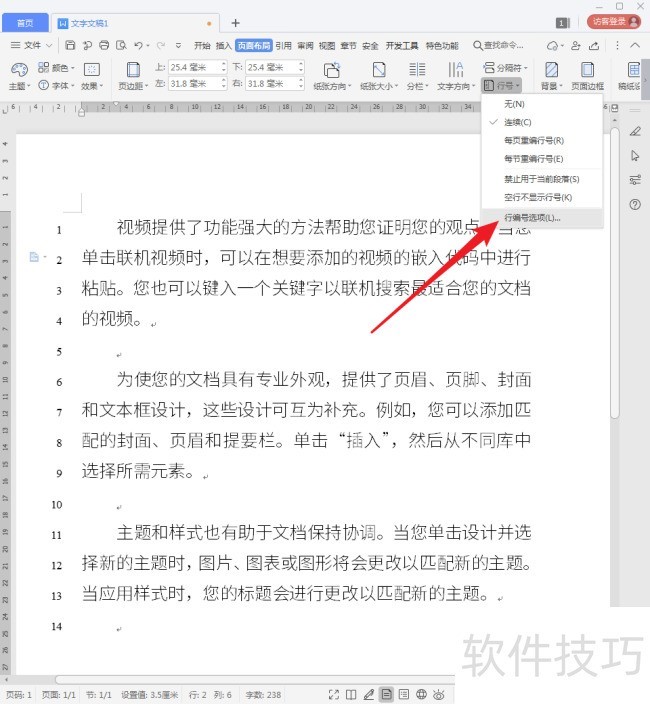This screenshot has height=704, width=650.
Task: Expand the 分隔符 breaks dropdown
Action: tap(506, 68)
